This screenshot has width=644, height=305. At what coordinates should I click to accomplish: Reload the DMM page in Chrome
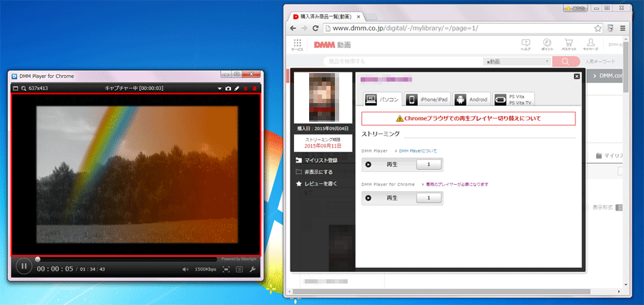pos(316,29)
